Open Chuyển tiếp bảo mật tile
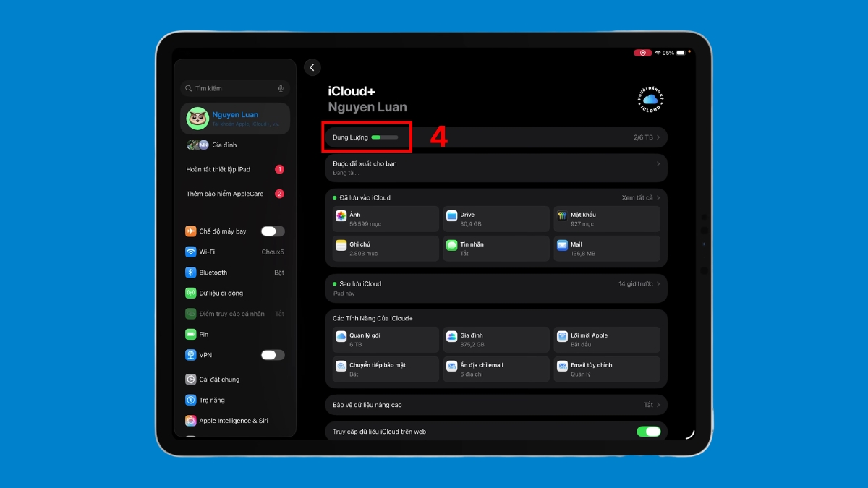 tap(386, 369)
